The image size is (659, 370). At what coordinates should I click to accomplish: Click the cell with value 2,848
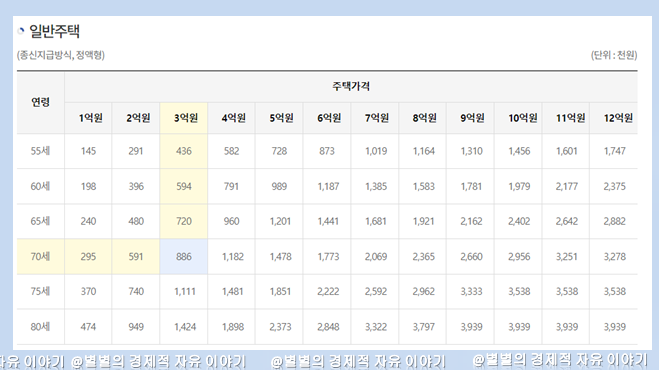(327, 327)
